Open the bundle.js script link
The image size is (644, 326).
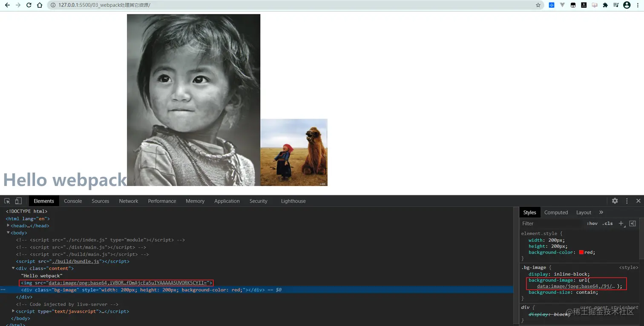click(75, 261)
